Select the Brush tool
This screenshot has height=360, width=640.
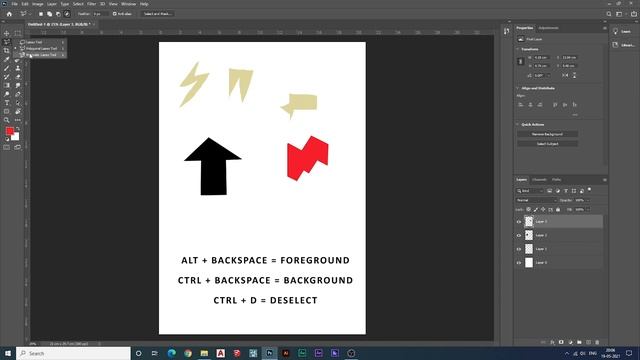[x=7, y=68]
